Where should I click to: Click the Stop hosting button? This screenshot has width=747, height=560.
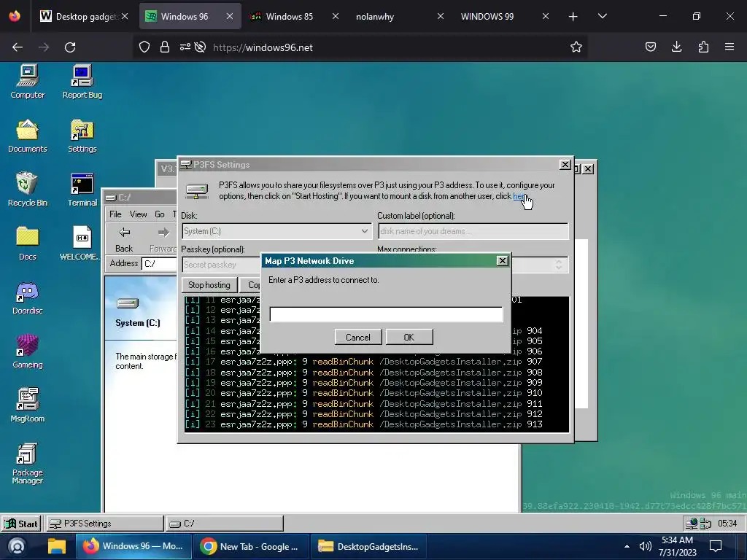(x=209, y=285)
